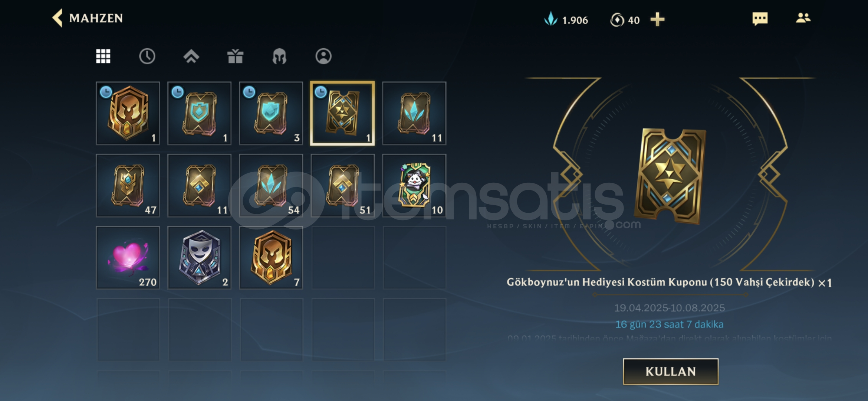Select the double-chevron upgrade filter

coord(191,56)
